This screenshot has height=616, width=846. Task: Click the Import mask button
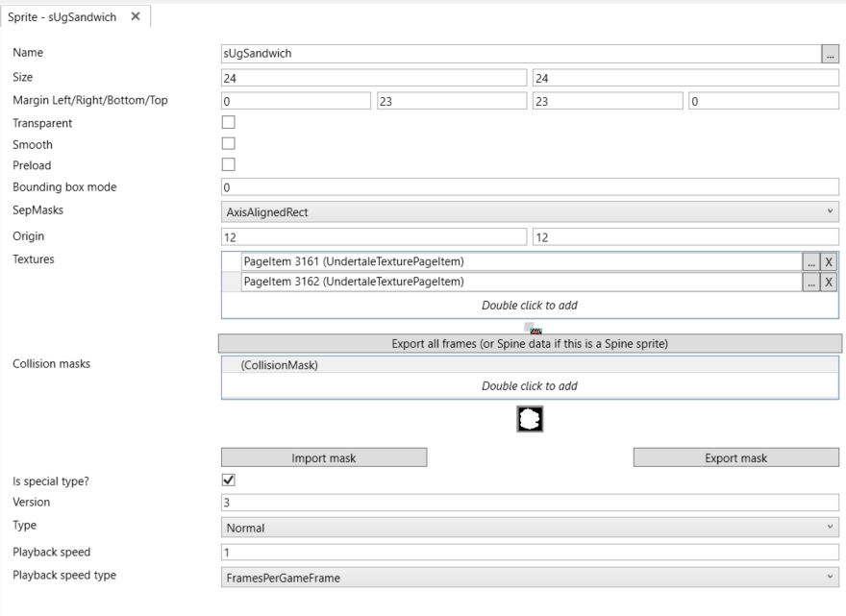[x=324, y=458]
